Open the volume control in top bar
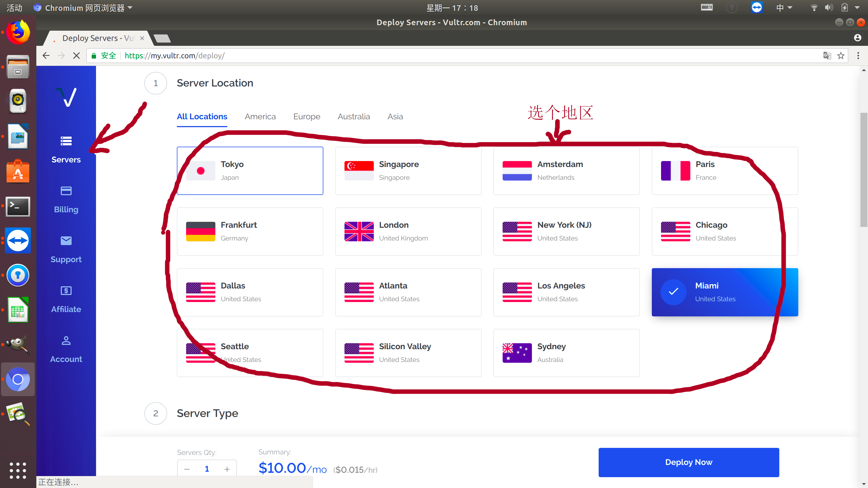The width and height of the screenshot is (868, 488). (x=829, y=7)
